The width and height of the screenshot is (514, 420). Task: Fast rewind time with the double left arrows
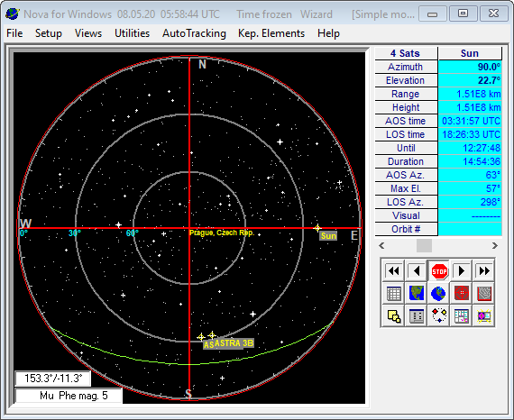(394, 271)
